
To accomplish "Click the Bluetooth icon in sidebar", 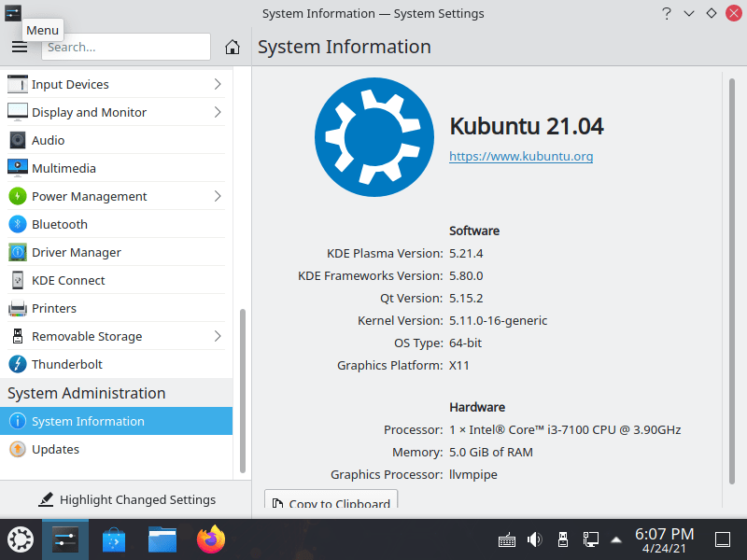I will click(x=18, y=224).
